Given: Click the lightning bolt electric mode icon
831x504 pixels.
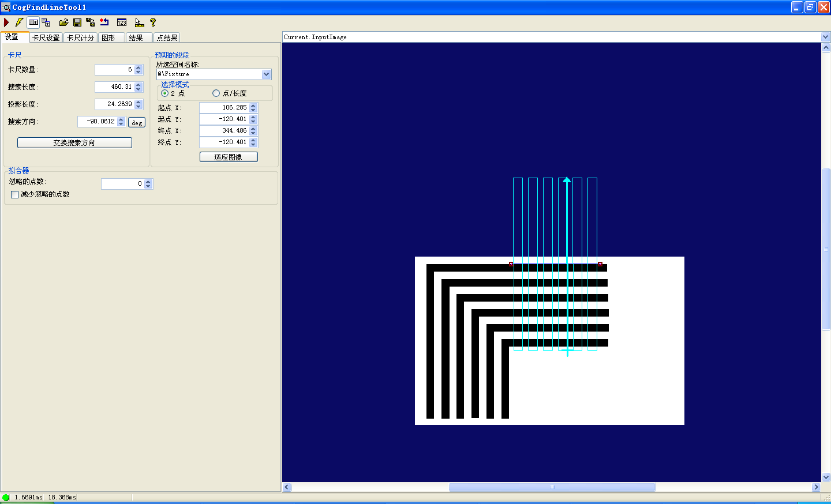Looking at the screenshot, I should (19, 22).
